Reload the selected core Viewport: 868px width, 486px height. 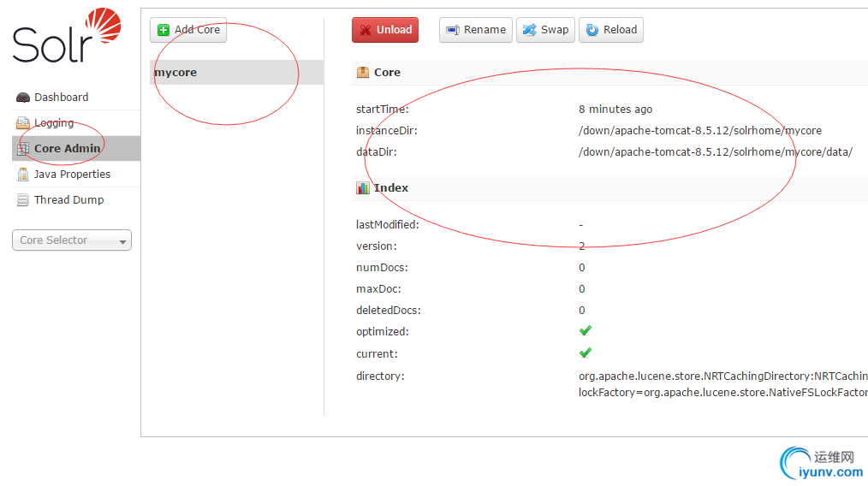click(x=611, y=30)
